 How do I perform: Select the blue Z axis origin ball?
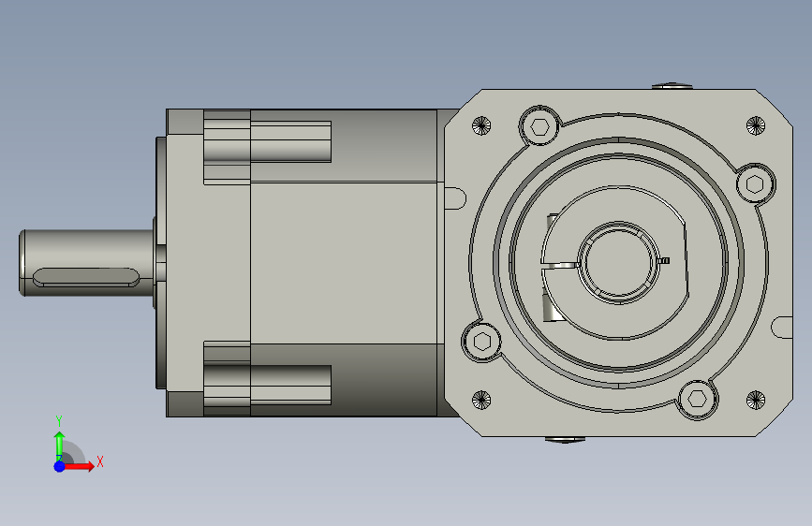tap(59, 466)
